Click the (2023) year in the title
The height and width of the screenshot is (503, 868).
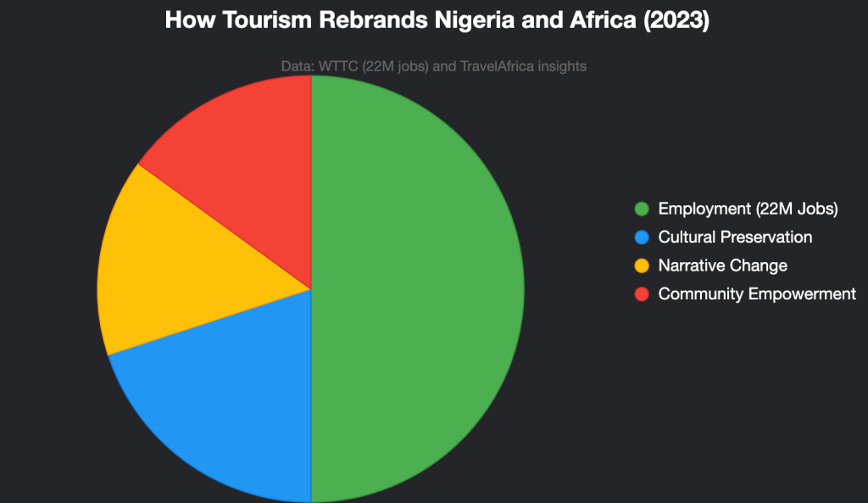point(676,20)
